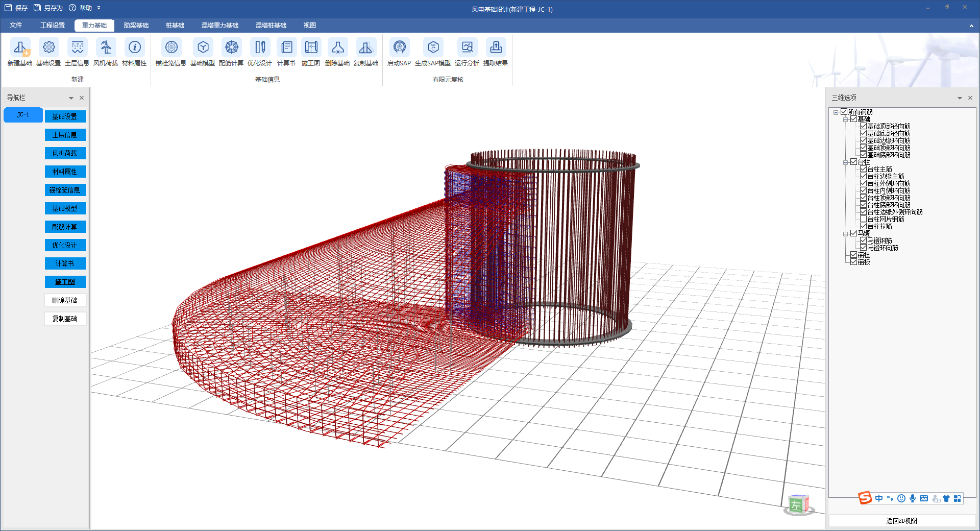Collapse the 所有钢筋 tree node
Image resolution: width=980 pixels, height=531 pixels.
point(836,112)
